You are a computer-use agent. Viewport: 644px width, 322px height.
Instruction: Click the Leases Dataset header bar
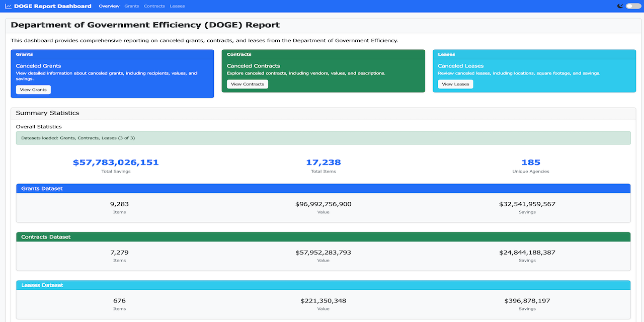point(323,285)
